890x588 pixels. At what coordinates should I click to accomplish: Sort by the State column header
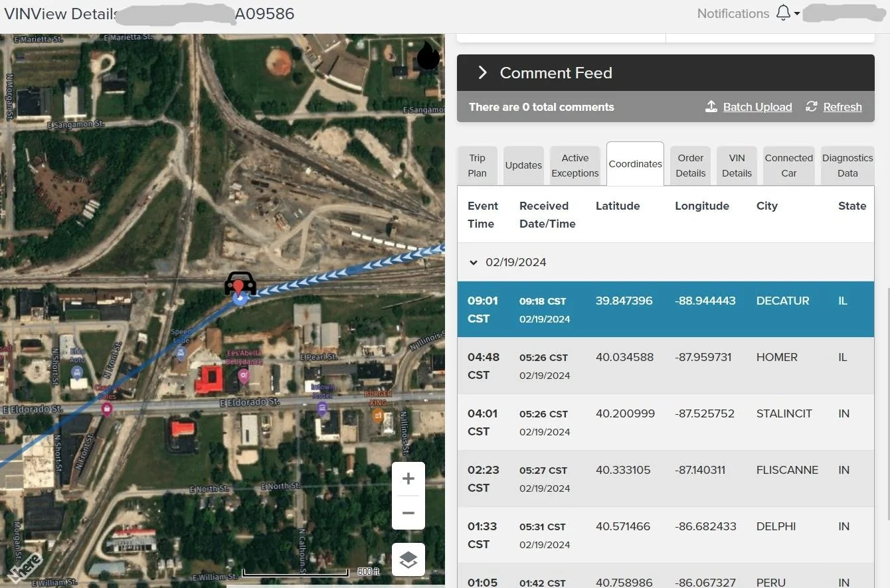coord(852,206)
